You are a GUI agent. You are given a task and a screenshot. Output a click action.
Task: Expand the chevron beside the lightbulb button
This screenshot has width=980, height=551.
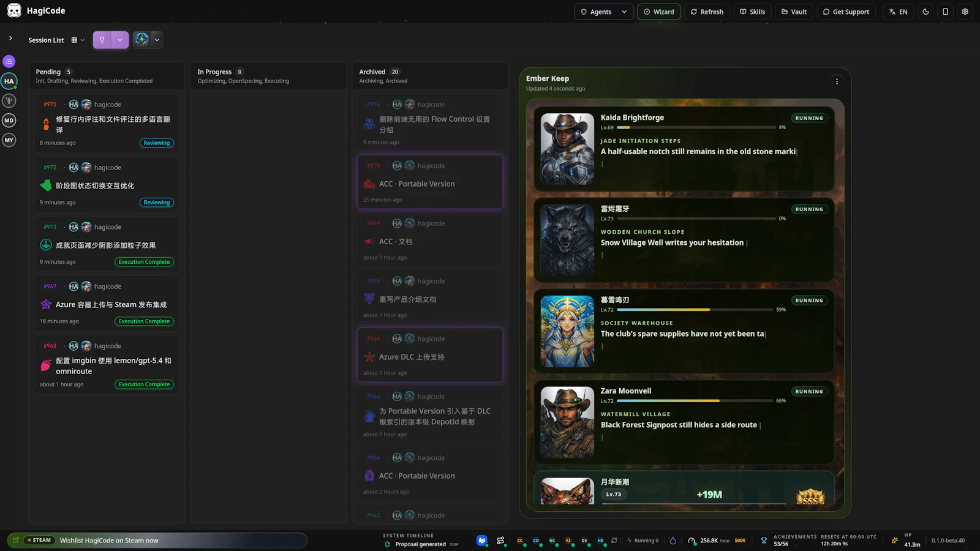pos(119,40)
